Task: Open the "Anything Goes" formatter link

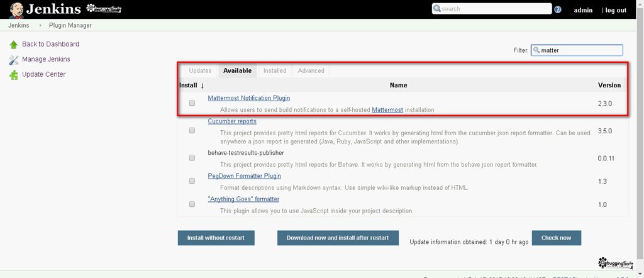Action: pyautogui.click(x=243, y=199)
